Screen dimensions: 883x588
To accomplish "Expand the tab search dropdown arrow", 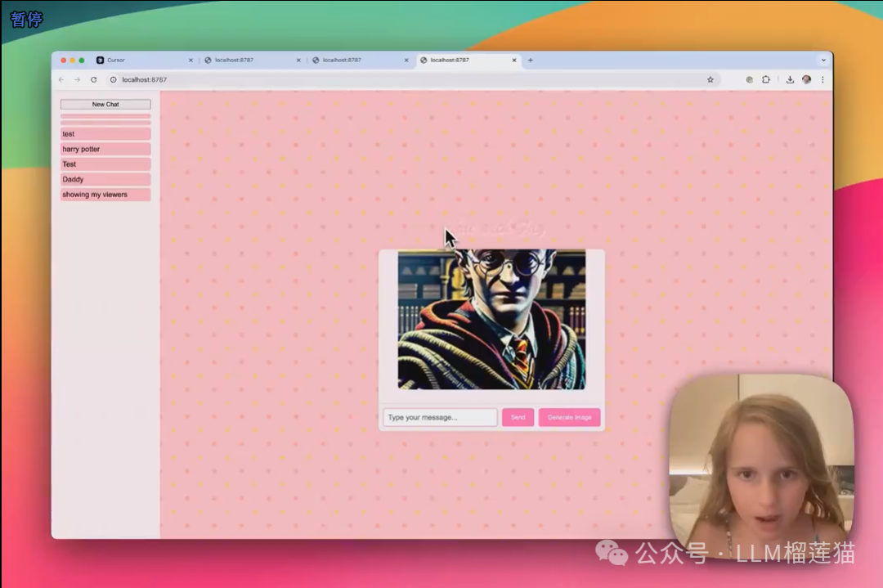I will coord(823,61).
